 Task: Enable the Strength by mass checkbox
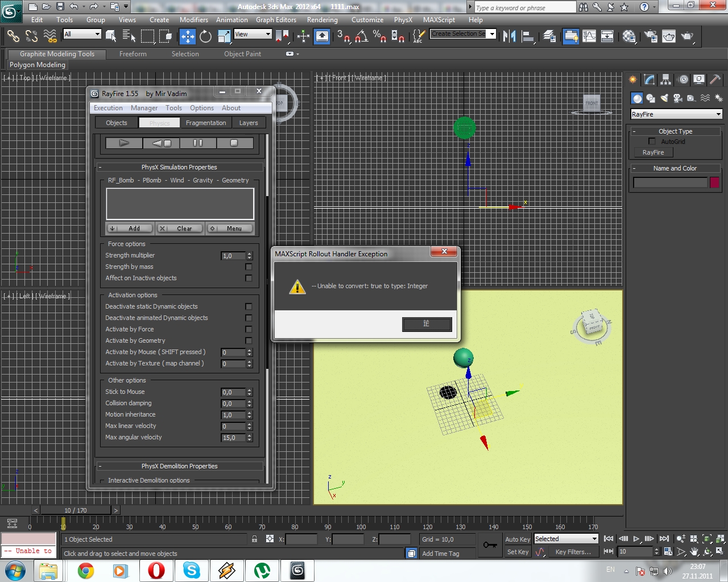(249, 267)
